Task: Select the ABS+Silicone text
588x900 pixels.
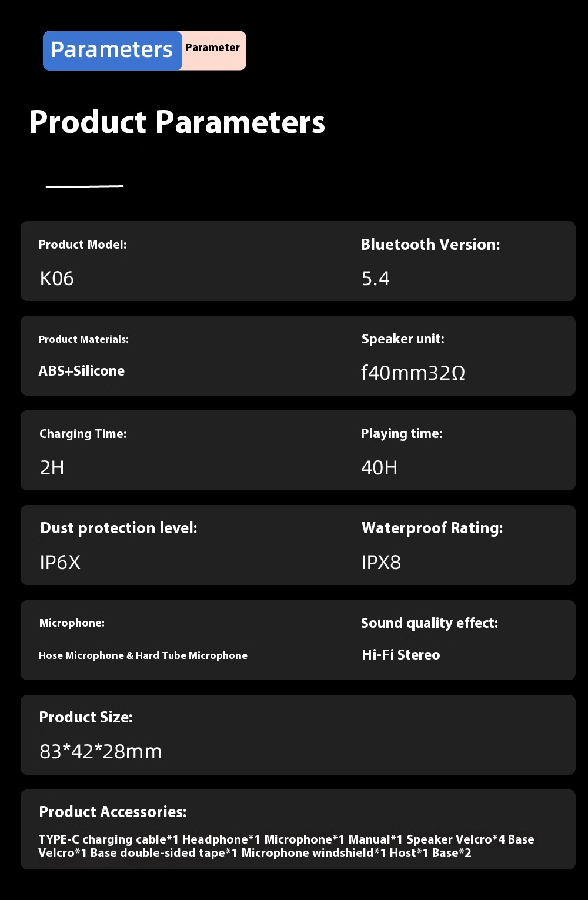Action: (82, 371)
